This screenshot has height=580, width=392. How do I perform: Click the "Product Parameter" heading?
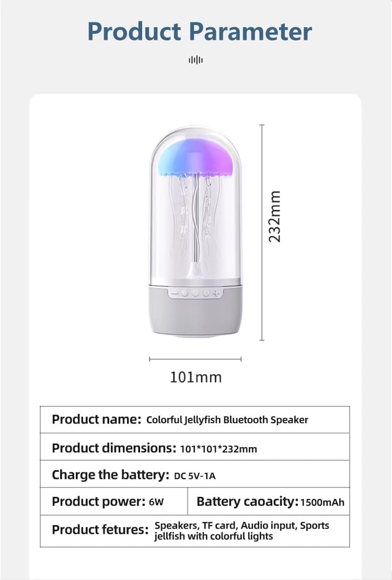(200, 31)
